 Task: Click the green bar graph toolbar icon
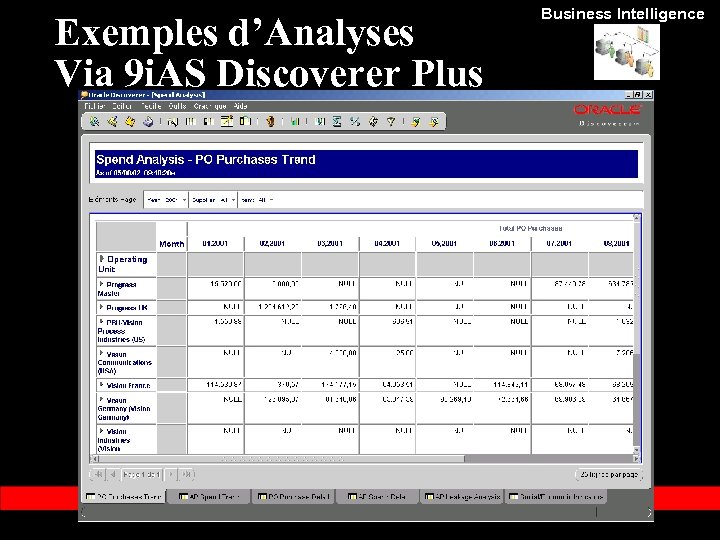click(294, 121)
